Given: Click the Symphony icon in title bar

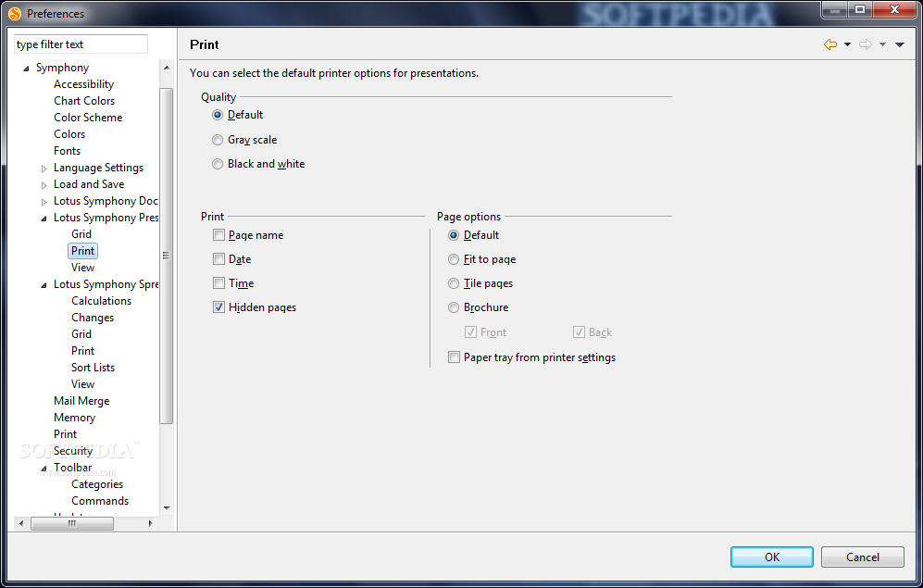Looking at the screenshot, I should coord(15,14).
